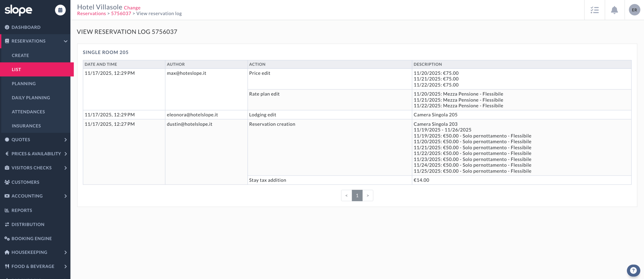Image resolution: width=644 pixels, height=279 pixels.
Task: Open Booking Engine sidebar item
Action: point(32,238)
